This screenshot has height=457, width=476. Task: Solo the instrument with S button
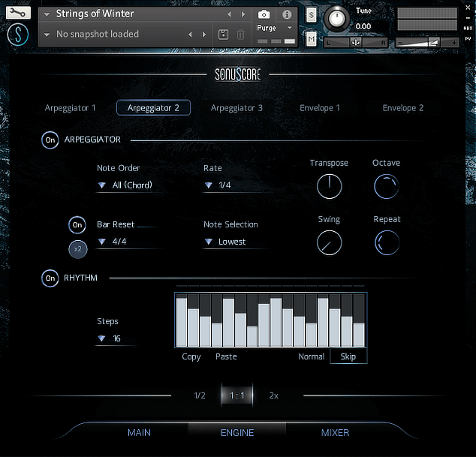coord(311,15)
